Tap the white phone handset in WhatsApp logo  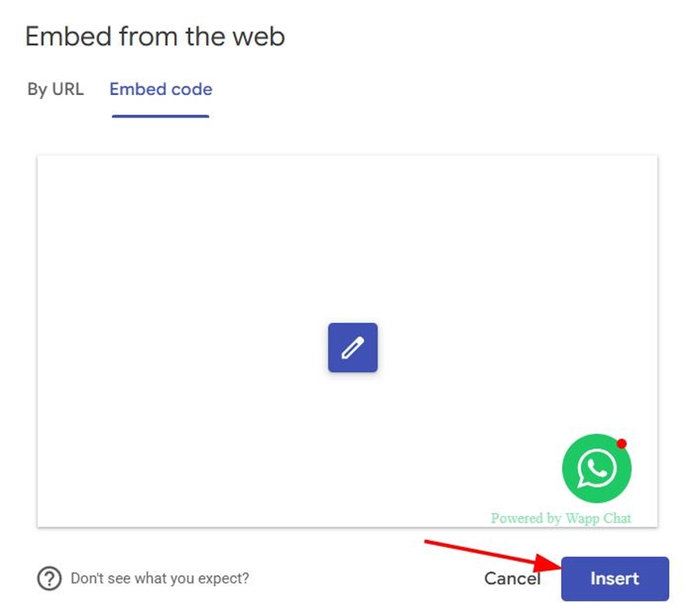tap(598, 468)
